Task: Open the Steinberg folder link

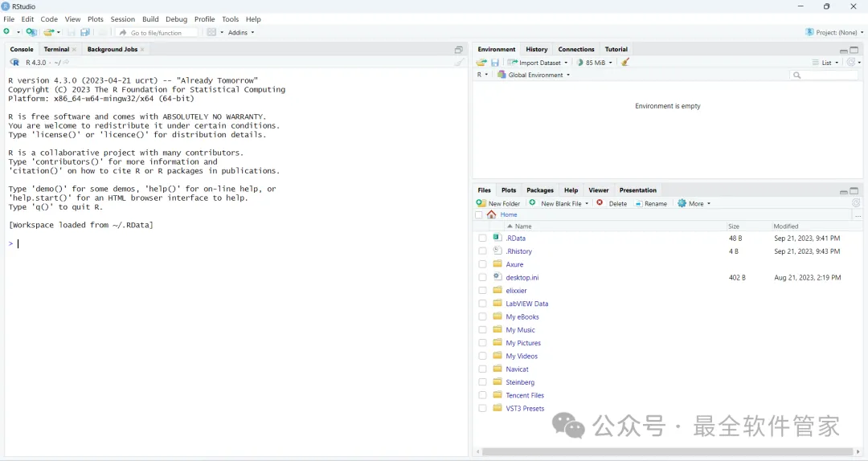Action: (x=520, y=381)
